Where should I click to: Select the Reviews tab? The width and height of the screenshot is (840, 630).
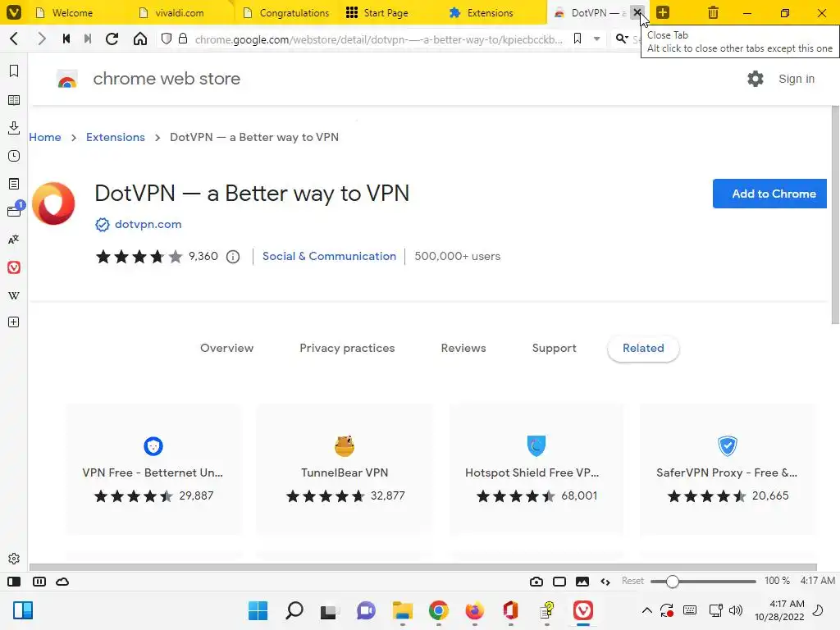pos(463,348)
